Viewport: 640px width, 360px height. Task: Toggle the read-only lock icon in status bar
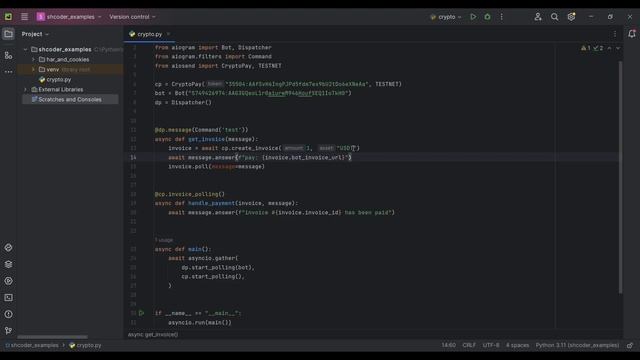pos(630,345)
